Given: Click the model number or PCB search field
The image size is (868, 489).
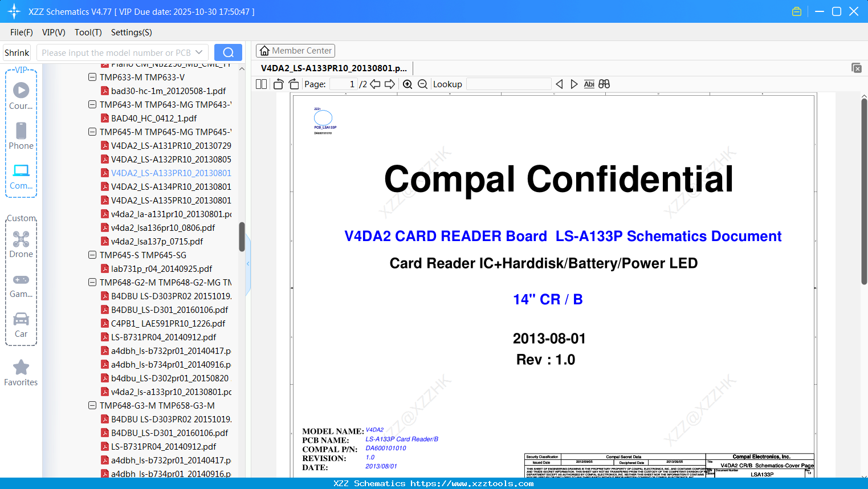Looking at the screenshot, I should 116,52.
